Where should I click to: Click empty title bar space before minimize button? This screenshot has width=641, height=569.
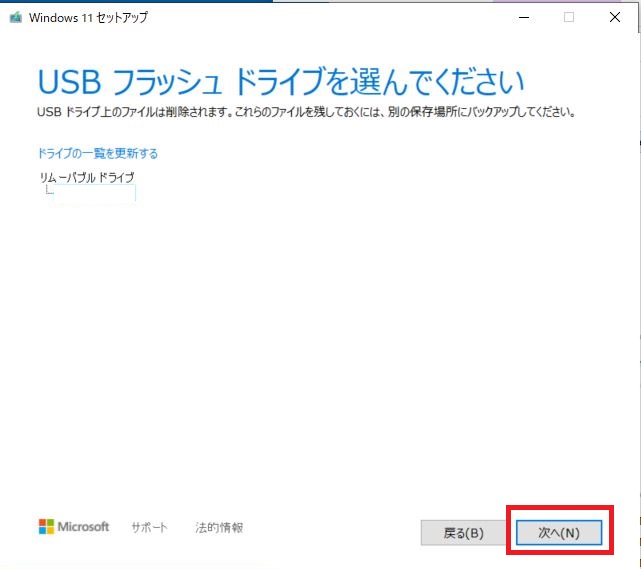350,17
